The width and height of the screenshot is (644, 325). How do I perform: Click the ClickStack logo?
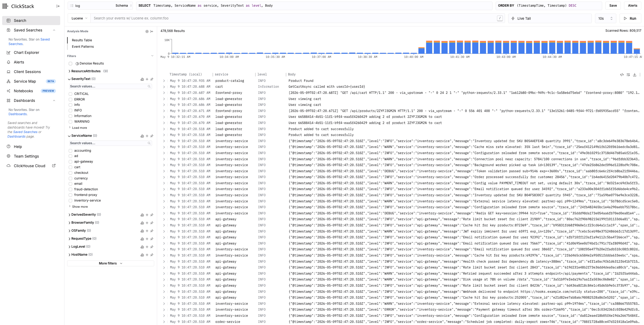click(x=18, y=6)
